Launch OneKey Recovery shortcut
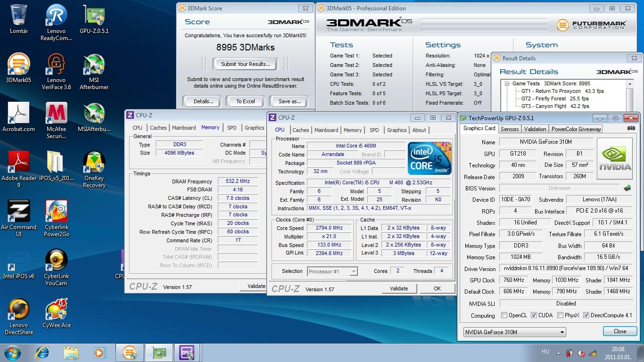Viewport: 644px width, 362px height. pyautogui.click(x=94, y=170)
